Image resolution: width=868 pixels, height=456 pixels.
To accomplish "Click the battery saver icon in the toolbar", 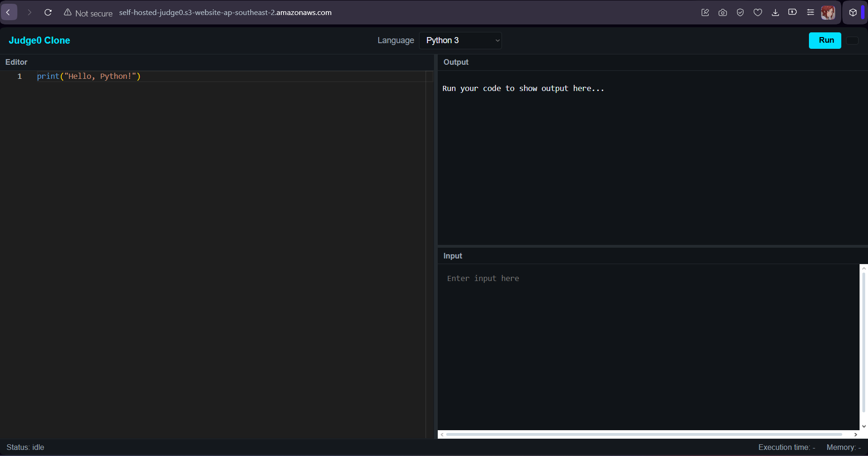I will pos(793,12).
